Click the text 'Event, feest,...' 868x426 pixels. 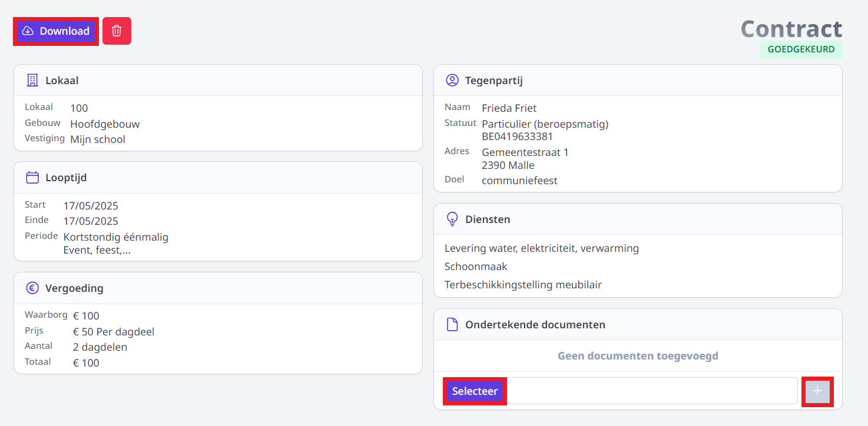97,250
